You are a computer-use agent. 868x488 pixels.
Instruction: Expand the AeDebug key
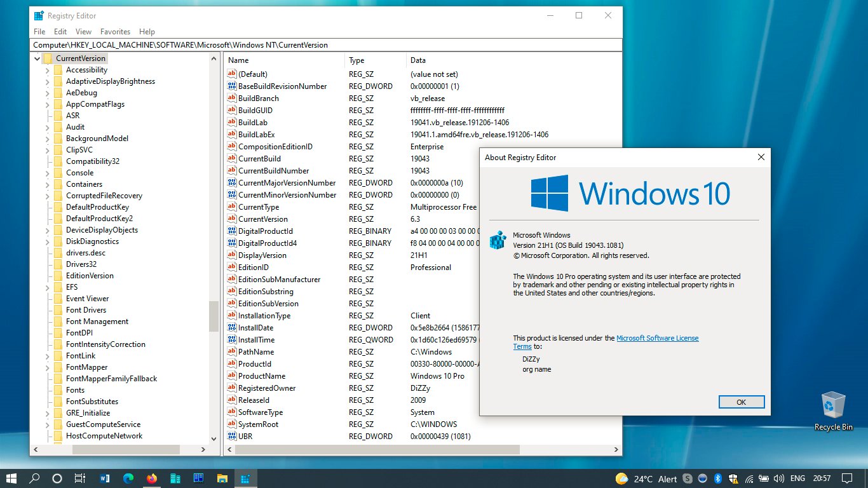pos(48,93)
